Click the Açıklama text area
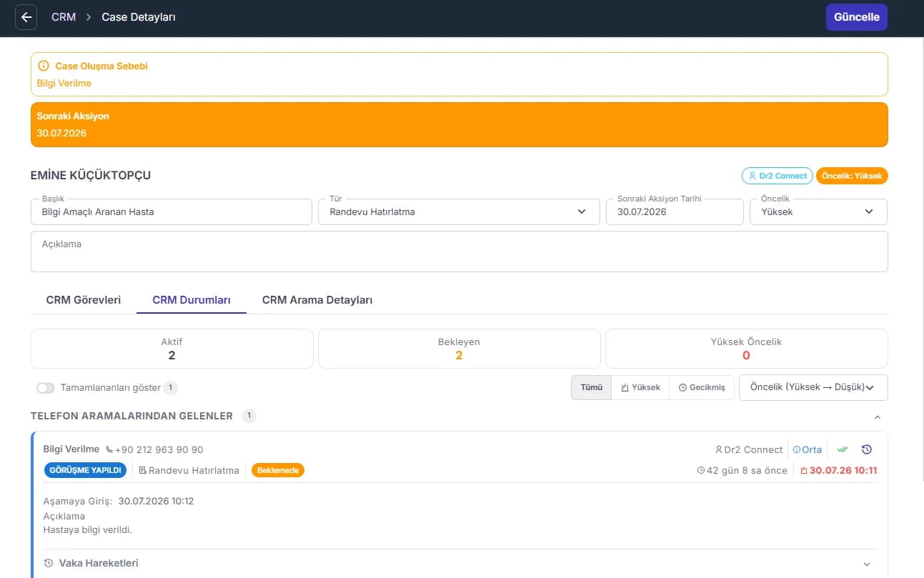Image resolution: width=924 pixels, height=578 pixels. coord(459,251)
